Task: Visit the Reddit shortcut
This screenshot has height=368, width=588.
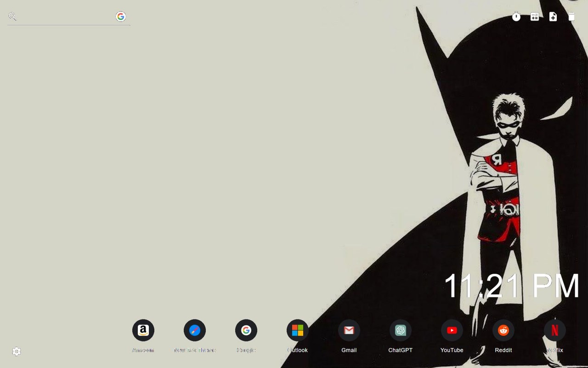Action: (503, 330)
